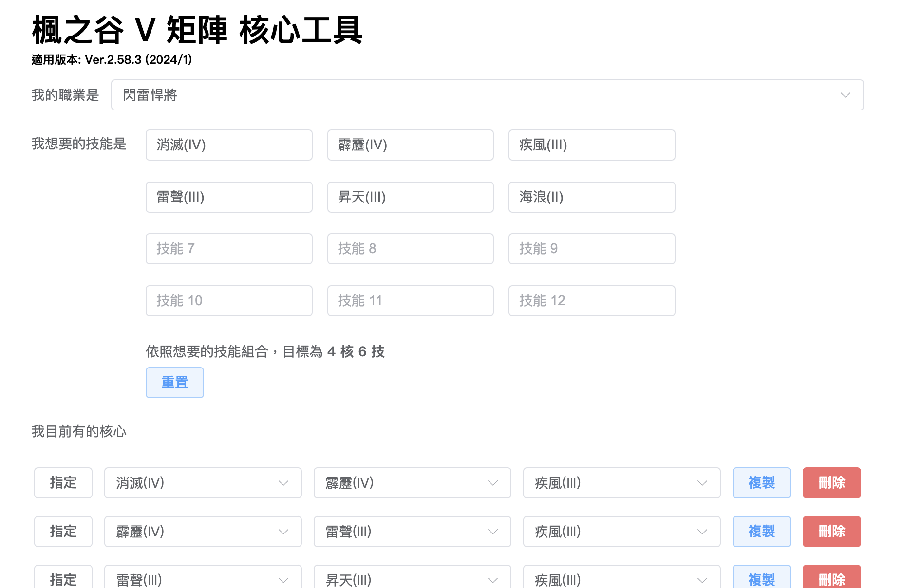Open the 我的職業是 job dropdown showing 閃雷悍將
The height and width of the screenshot is (588, 904).
click(x=487, y=95)
